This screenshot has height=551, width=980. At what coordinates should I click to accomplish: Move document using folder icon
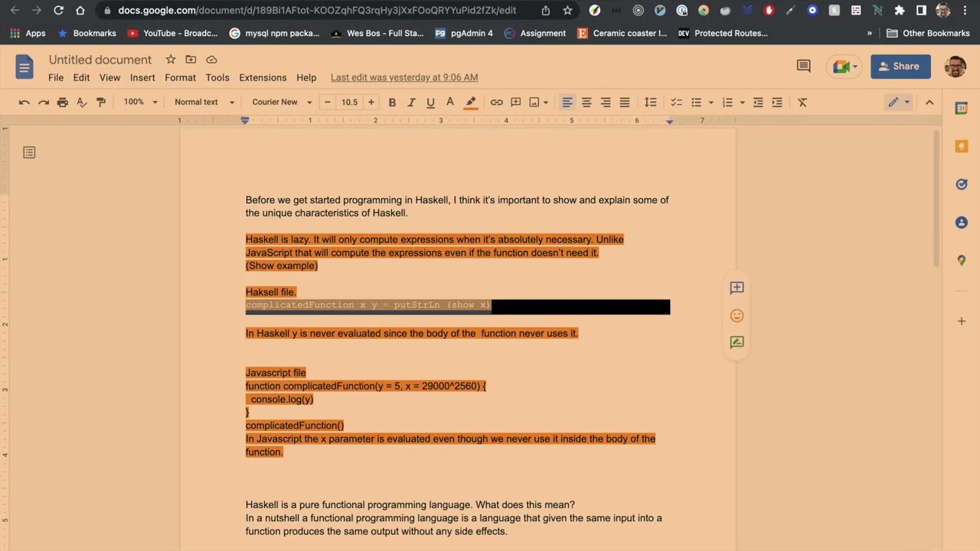[191, 60]
